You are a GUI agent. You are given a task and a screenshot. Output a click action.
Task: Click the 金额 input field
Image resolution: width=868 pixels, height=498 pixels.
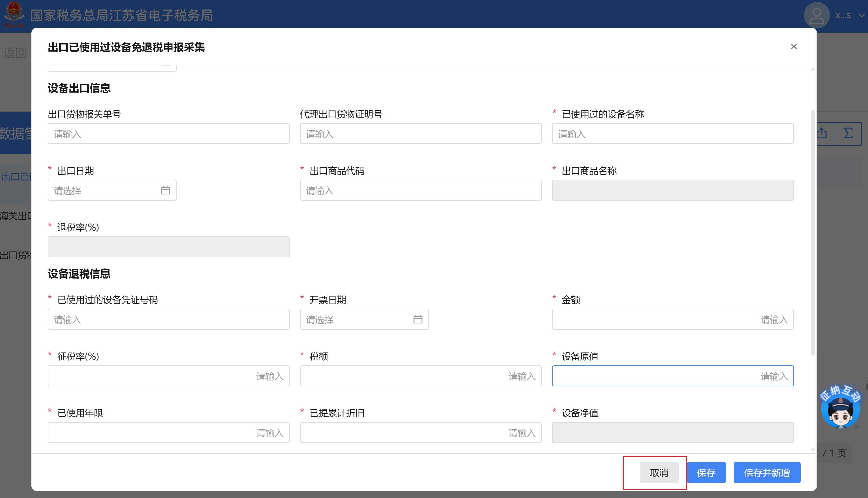tap(673, 320)
